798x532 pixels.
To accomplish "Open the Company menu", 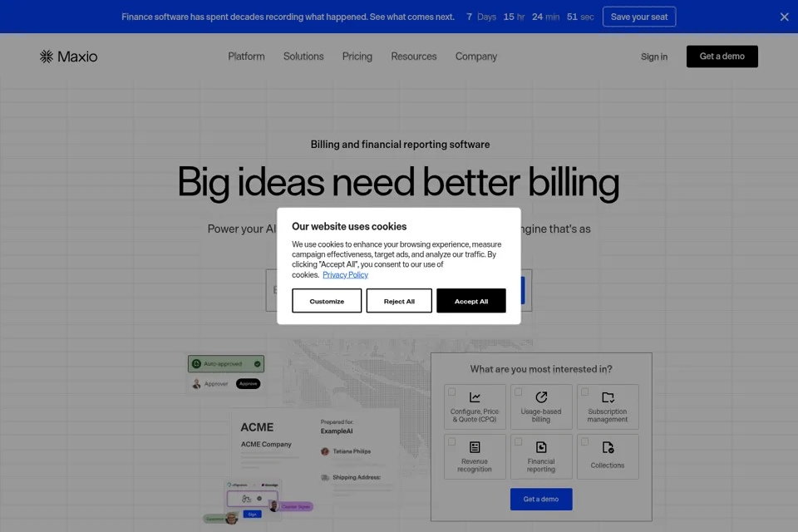I will 476,57.
